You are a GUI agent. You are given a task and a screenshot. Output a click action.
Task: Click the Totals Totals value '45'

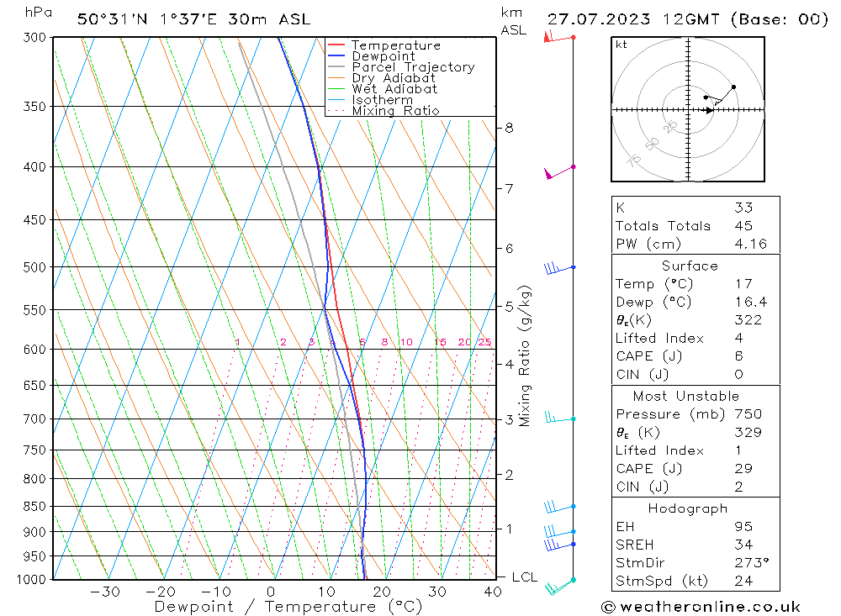coord(744,226)
